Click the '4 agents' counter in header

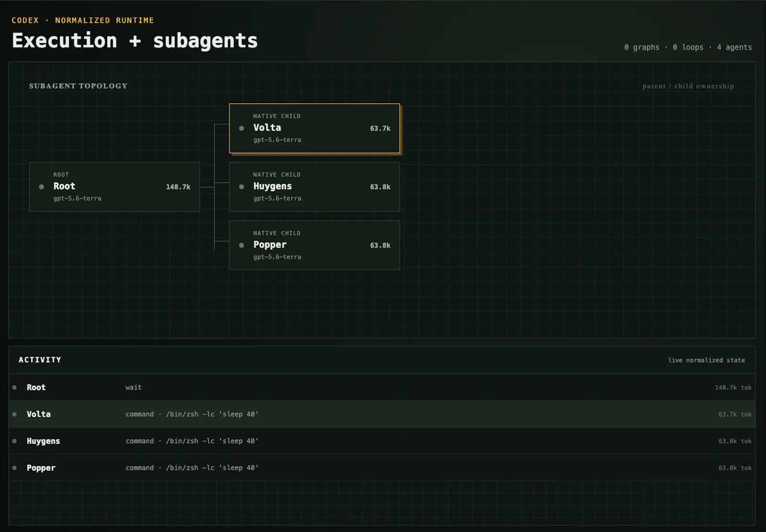point(734,47)
